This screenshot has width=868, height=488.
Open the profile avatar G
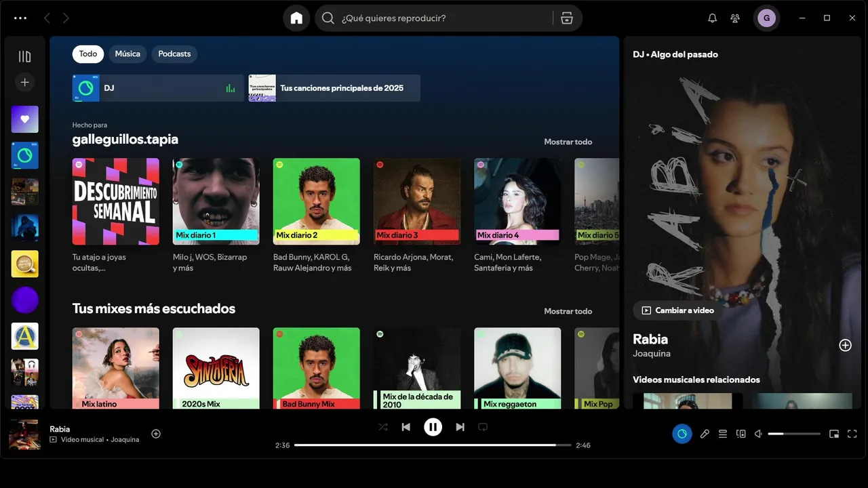(767, 18)
